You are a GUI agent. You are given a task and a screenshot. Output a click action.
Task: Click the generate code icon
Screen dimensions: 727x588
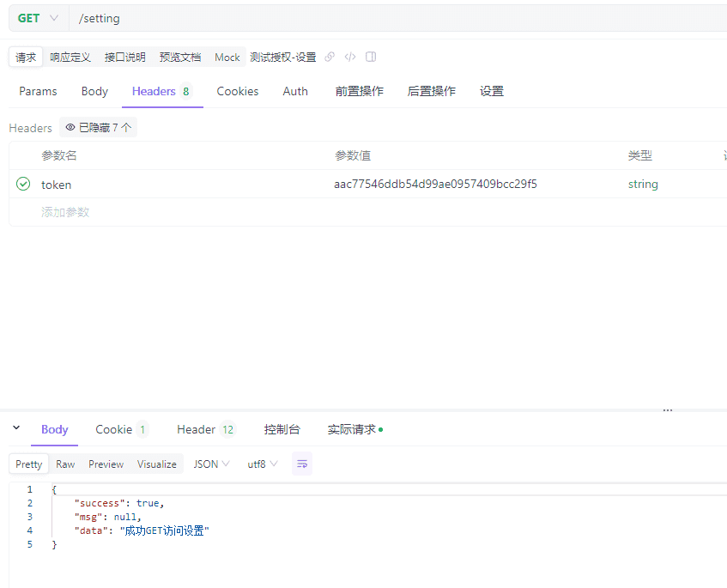pos(350,57)
